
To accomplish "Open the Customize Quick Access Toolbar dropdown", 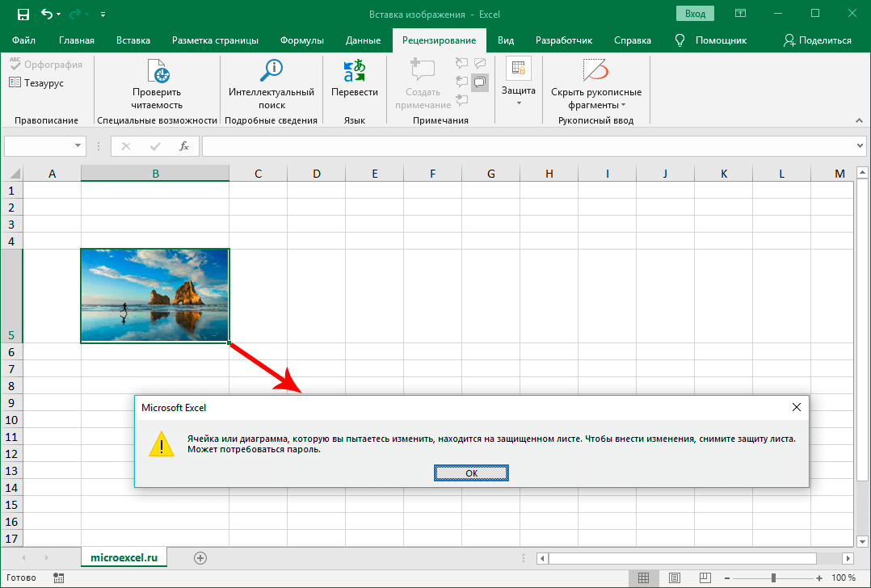I will [103, 15].
